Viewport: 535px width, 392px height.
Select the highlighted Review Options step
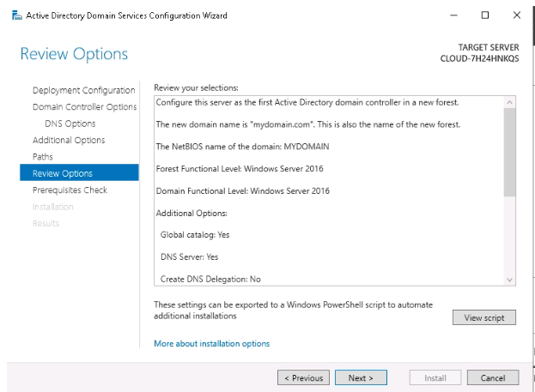[x=79, y=172]
